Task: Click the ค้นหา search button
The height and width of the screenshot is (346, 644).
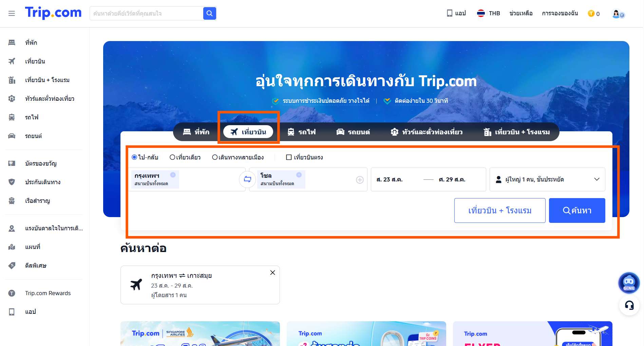Action: 577,210
